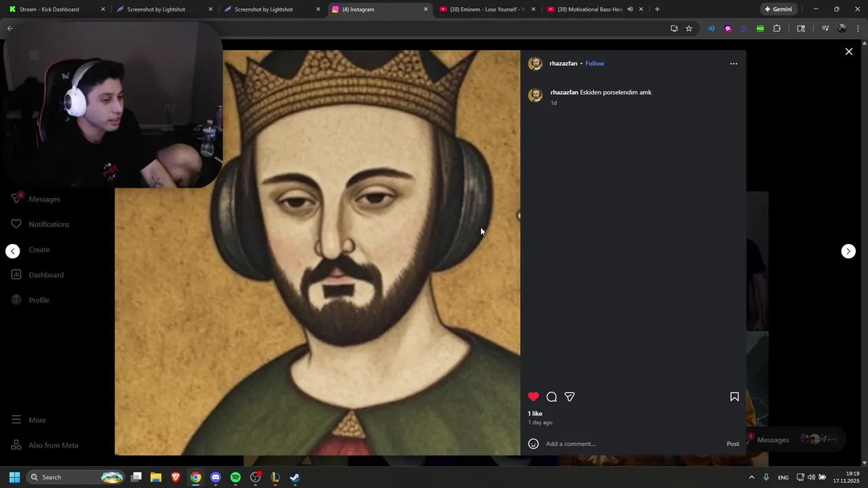This screenshot has height=488, width=868.
Task: Close the Stream - Kick Dashboard tab
Action: (x=103, y=9)
